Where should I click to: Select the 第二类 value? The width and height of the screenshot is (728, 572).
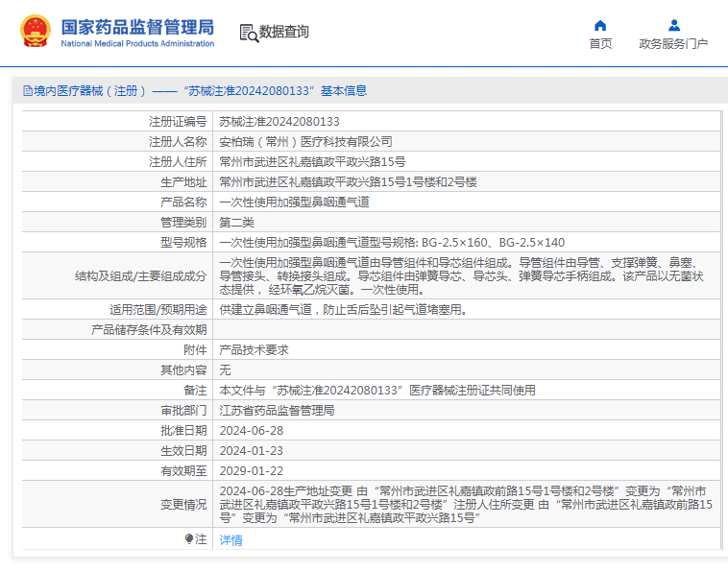tap(237, 223)
